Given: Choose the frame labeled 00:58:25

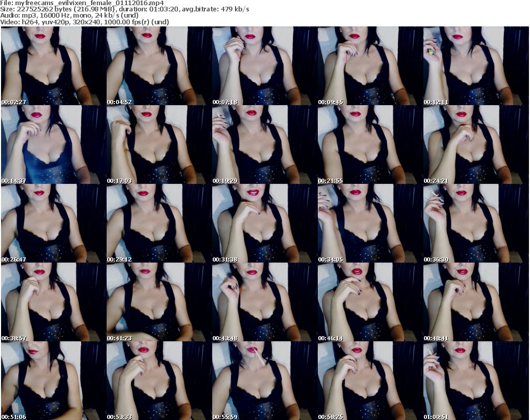Looking at the screenshot, I should pyautogui.click(x=370, y=381).
